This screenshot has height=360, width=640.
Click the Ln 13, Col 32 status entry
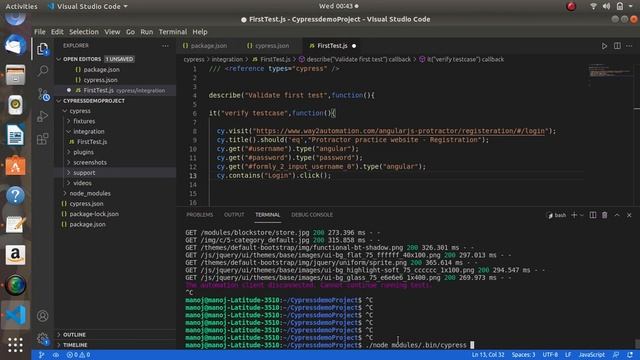(x=488, y=355)
